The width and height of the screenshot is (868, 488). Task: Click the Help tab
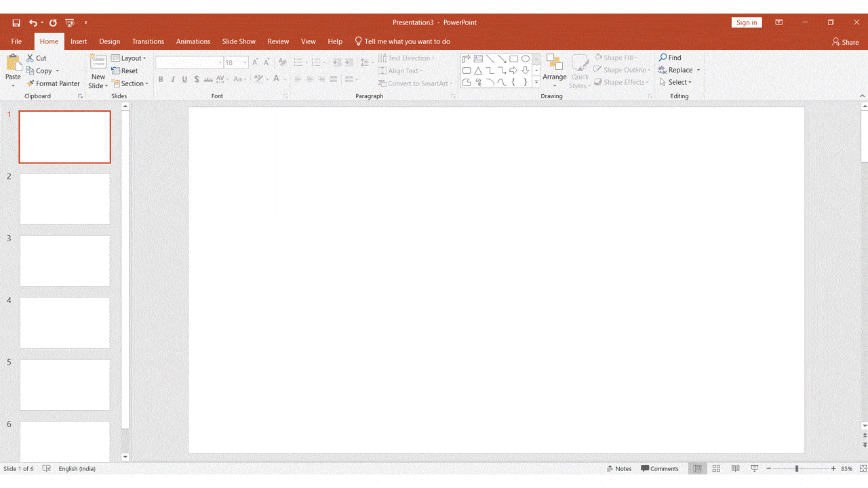[335, 41]
